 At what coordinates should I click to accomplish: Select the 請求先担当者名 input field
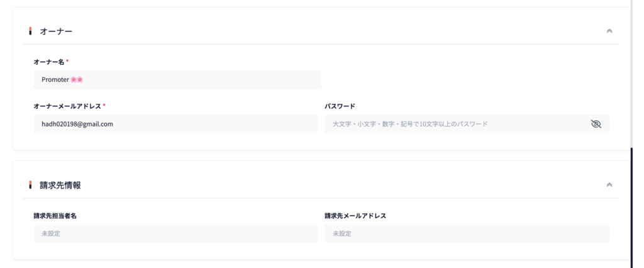[x=175, y=233]
